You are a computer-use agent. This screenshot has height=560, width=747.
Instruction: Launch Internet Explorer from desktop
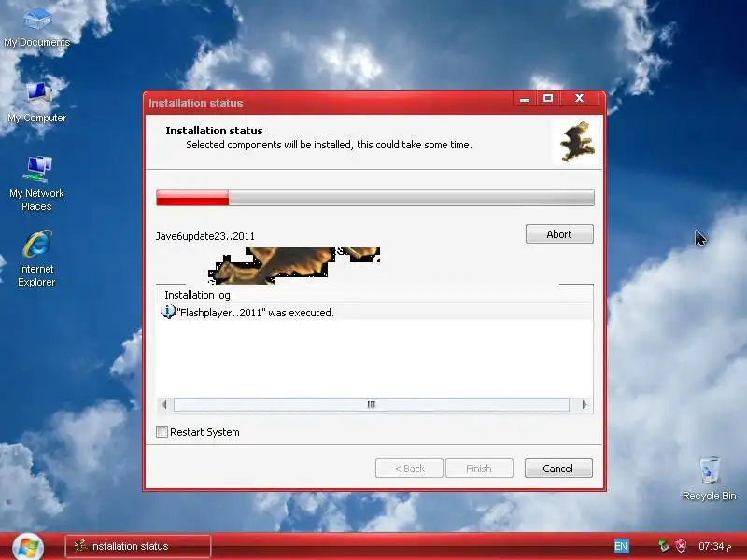(x=36, y=259)
